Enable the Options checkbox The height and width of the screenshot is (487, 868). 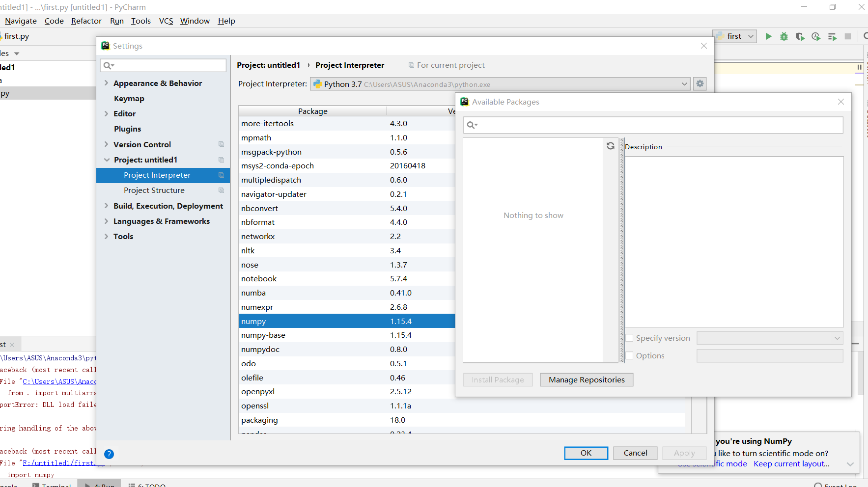[629, 355]
